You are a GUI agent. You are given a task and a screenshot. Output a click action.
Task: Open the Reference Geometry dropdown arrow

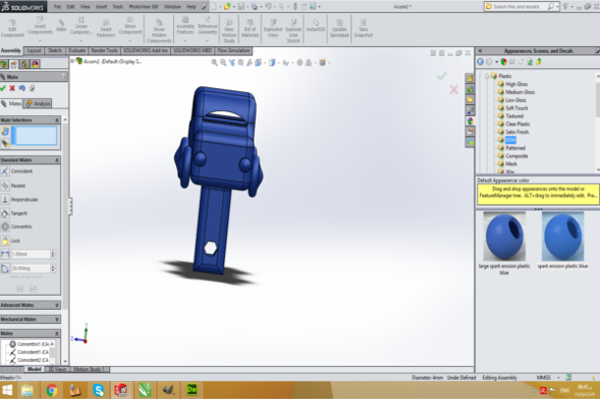coord(207,40)
